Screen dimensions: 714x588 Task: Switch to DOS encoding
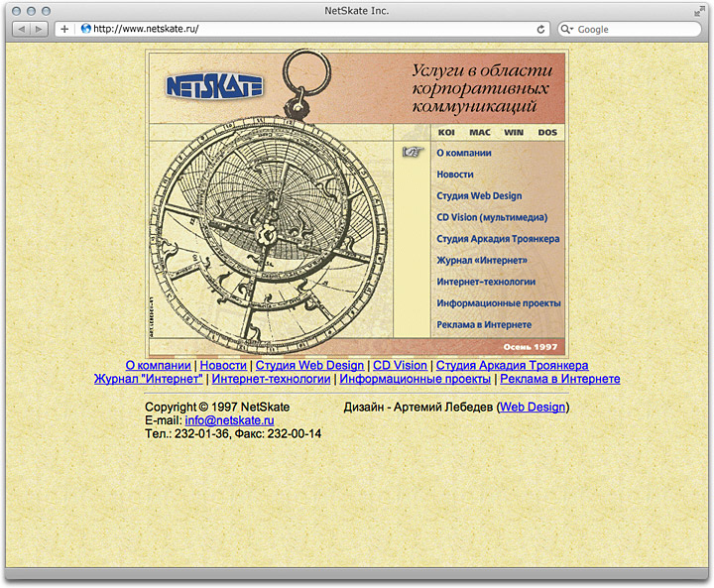(x=547, y=132)
